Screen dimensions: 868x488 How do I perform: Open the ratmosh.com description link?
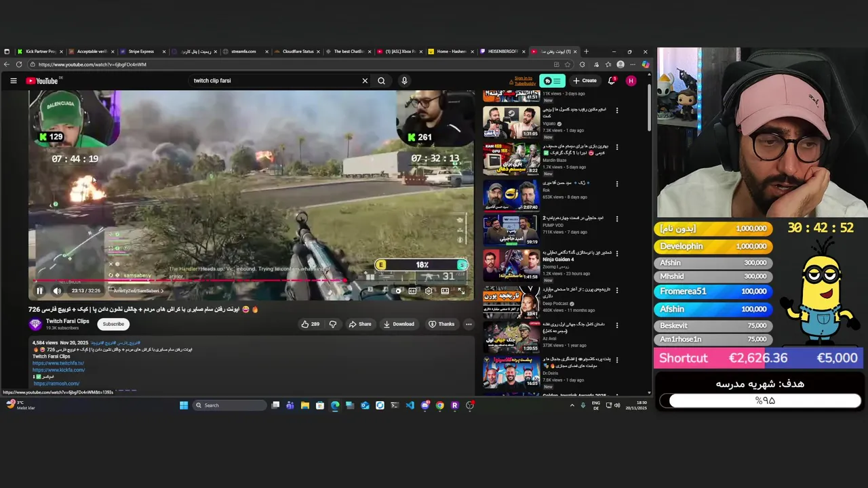(56, 384)
